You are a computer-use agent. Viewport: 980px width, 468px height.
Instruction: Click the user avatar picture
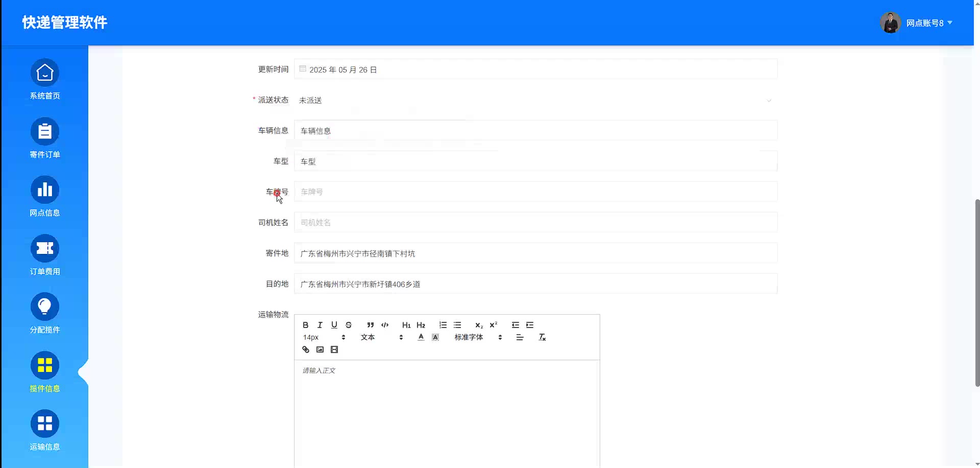pos(890,22)
